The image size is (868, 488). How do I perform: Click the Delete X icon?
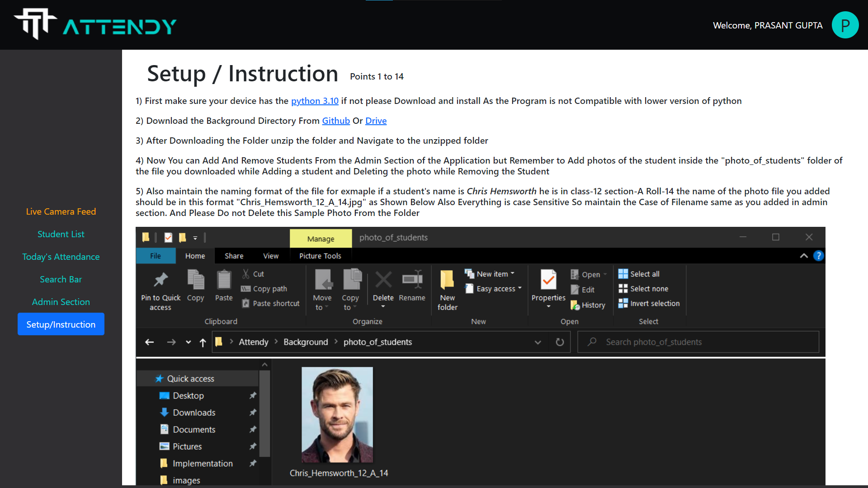click(x=383, y=280)
